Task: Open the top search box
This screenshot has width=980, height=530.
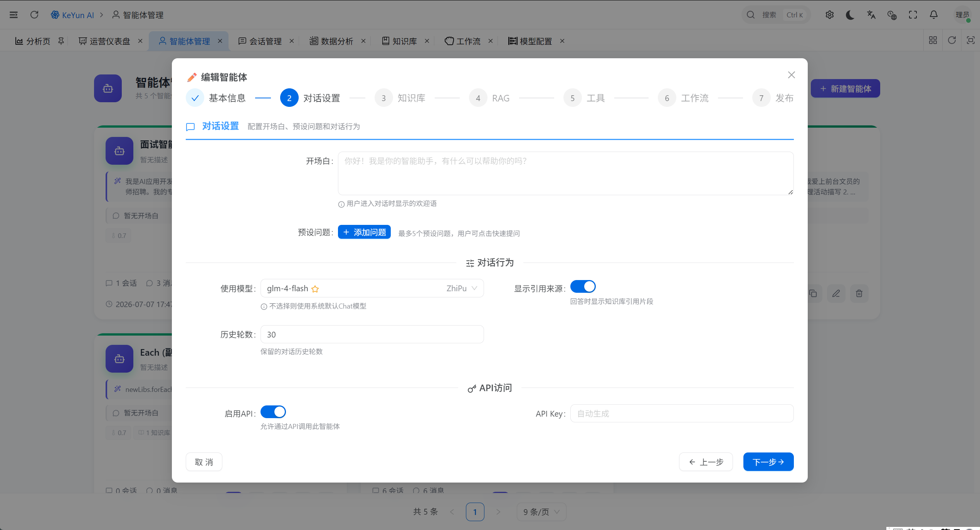Action: point(776,15)
